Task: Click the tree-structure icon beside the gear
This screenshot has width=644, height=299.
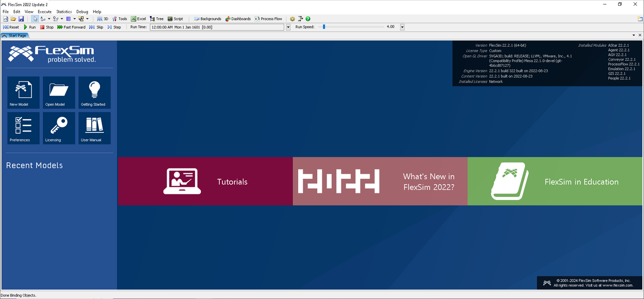Action: pyautogui.click(x=300, y=19)
